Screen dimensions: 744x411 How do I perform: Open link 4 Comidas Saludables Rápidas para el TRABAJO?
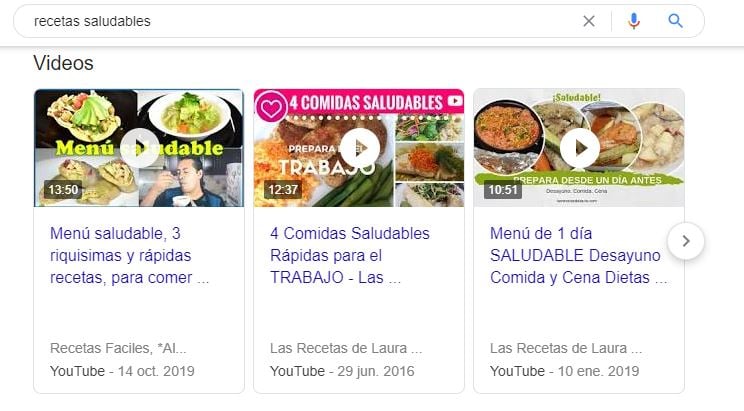350,255
